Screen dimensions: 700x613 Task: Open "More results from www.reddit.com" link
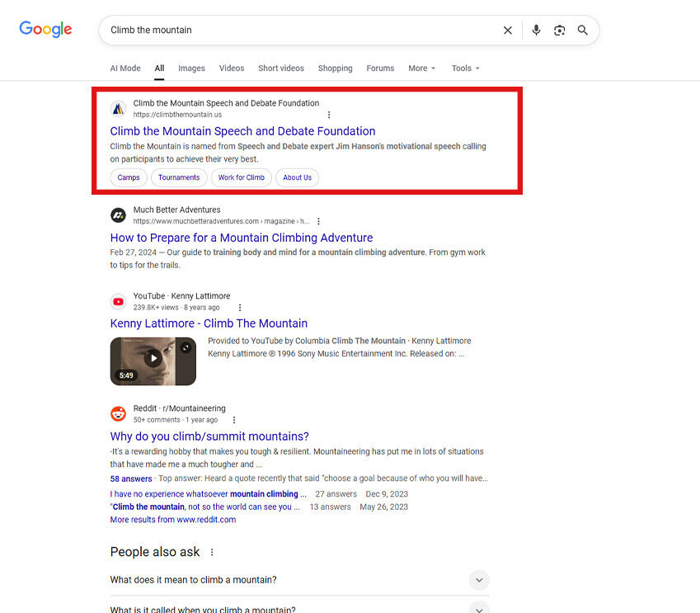pyautogui.click(x=173, y=520)
